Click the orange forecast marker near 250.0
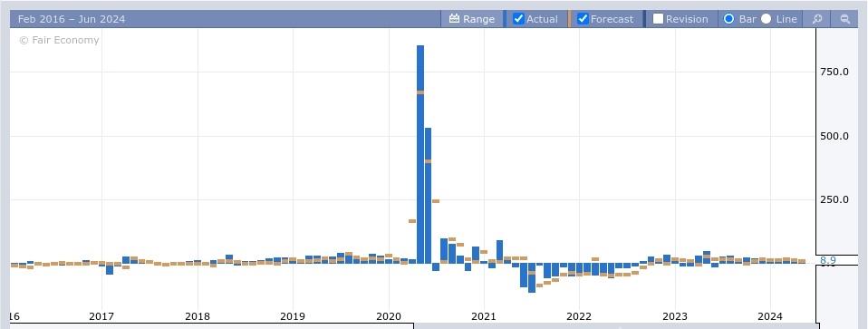868x329 pixels. 436,201
